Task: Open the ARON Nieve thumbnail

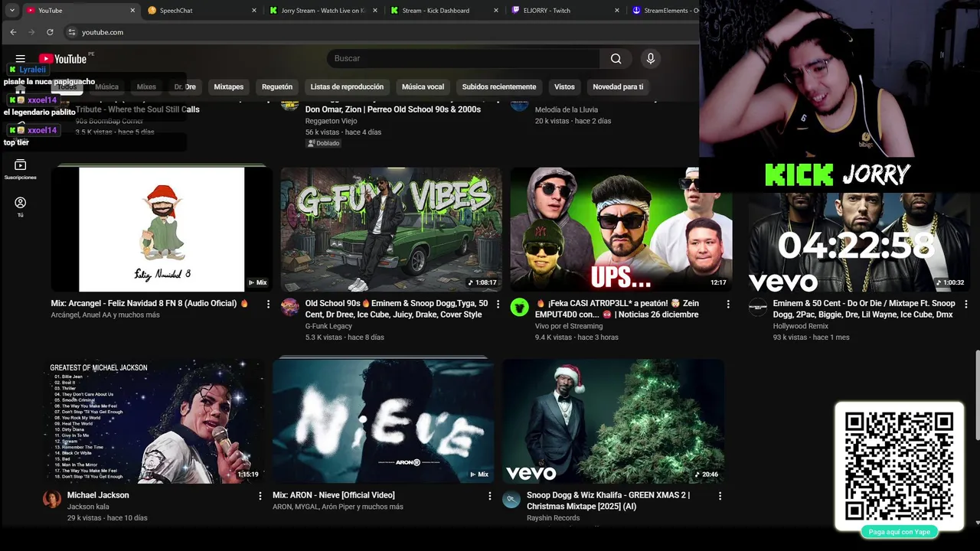Action: [384, 421]
